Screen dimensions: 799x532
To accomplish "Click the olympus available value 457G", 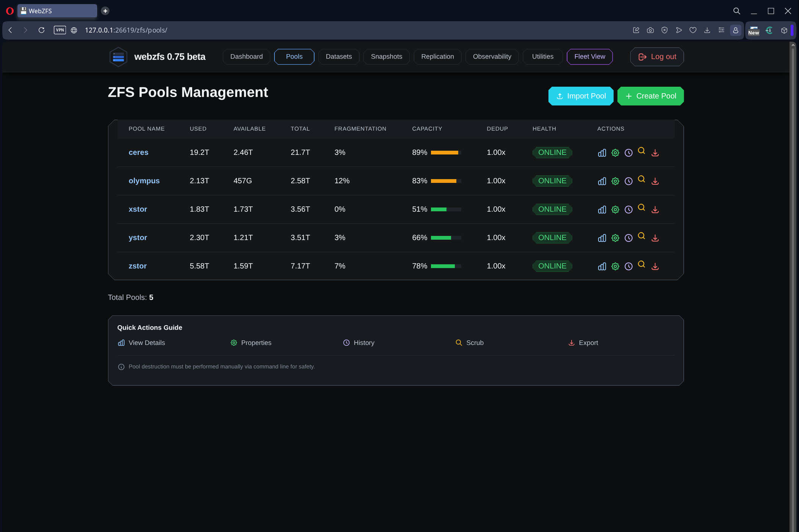I will click(x=242, y=181).
